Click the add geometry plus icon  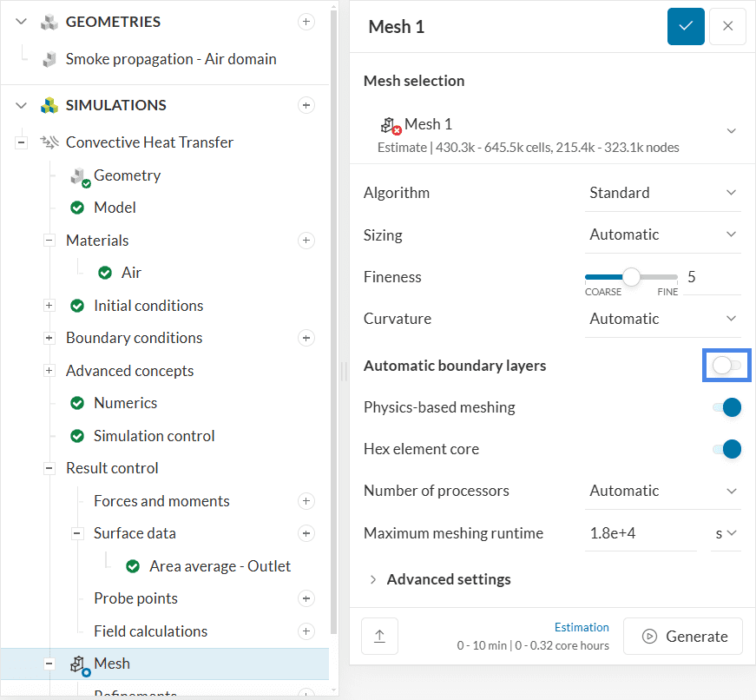[x=306, y=22]
